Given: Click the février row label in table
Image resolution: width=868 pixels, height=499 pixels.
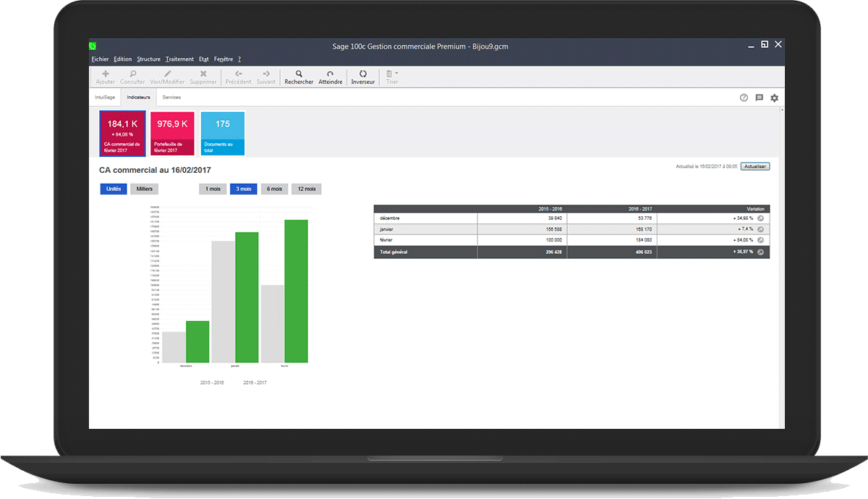Looking at the screenshot, I should 388,239.
